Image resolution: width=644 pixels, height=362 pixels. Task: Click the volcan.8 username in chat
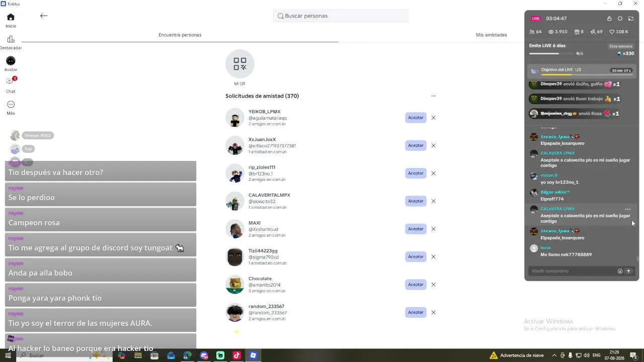coord(549,175)
